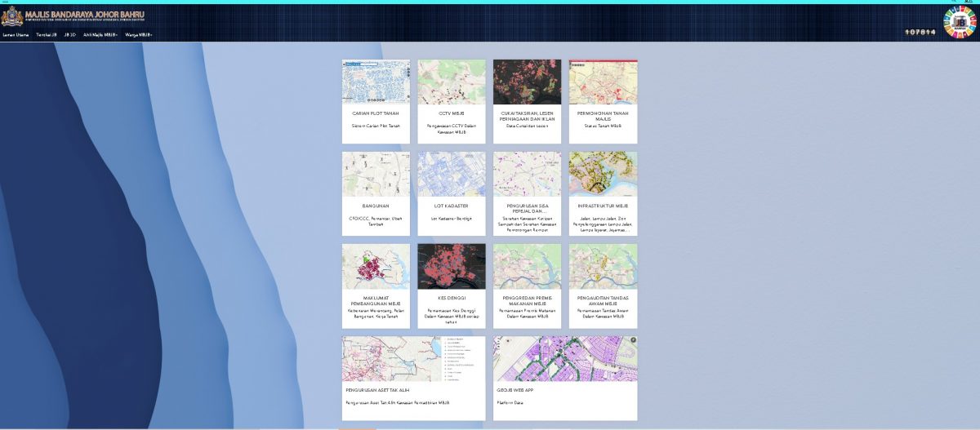Screen dimensions: 980x430
Task: Open the Pengurusan Sisa Pepejal map thumbnail
Action: (x=527, y=175)
